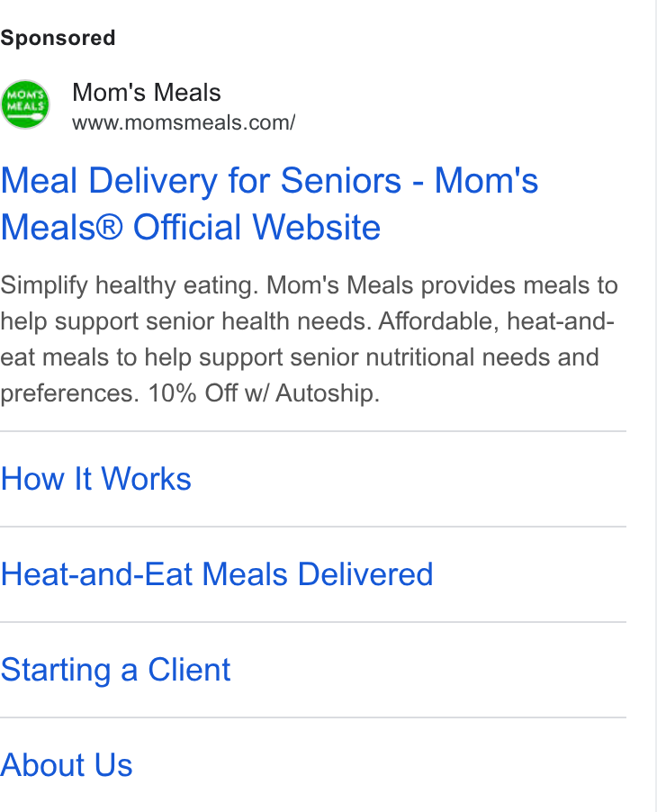Click the word Heat-and-Eat in the sitelink
Image resolution: width=657 pixels, height=812 pixels.
(x=96, y=574)
